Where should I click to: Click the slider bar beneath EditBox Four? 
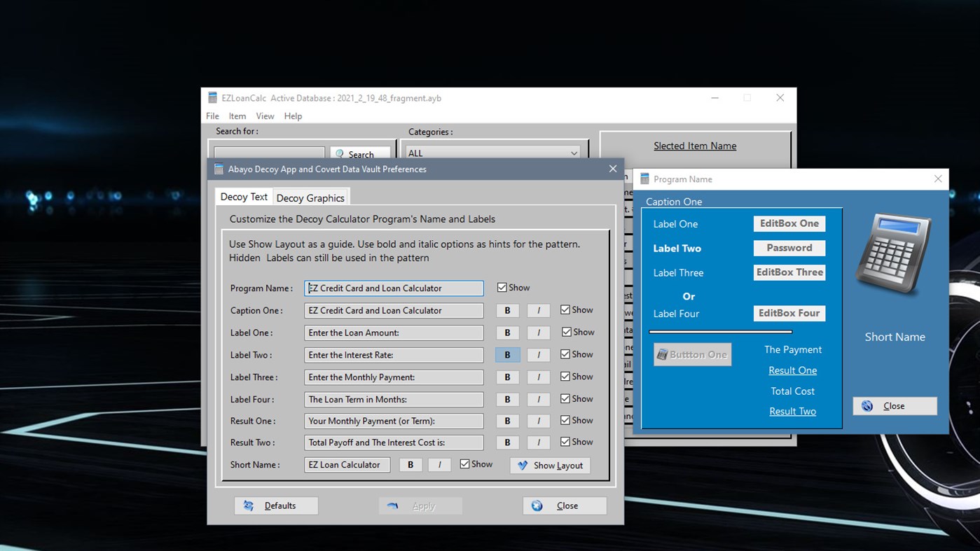click(x=721, y=331)
